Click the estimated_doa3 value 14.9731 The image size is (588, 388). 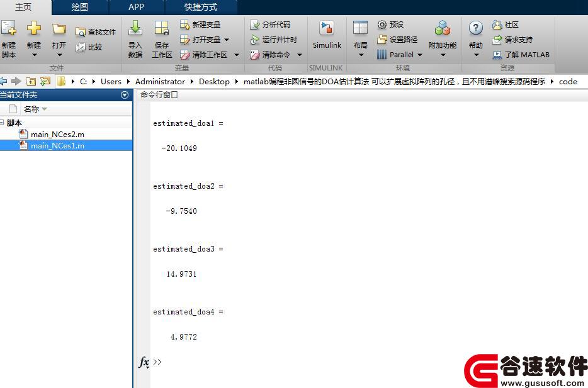[x=181, y=274]
